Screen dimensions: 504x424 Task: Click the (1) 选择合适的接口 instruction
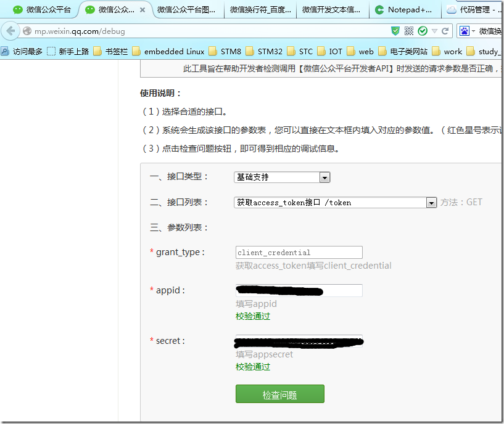[x=185, y=112]
